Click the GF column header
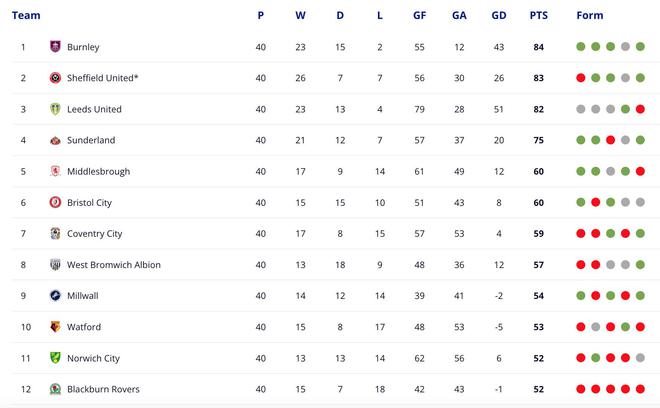Image resolution: width=660 pixels, height=408 pixels. 419,16
